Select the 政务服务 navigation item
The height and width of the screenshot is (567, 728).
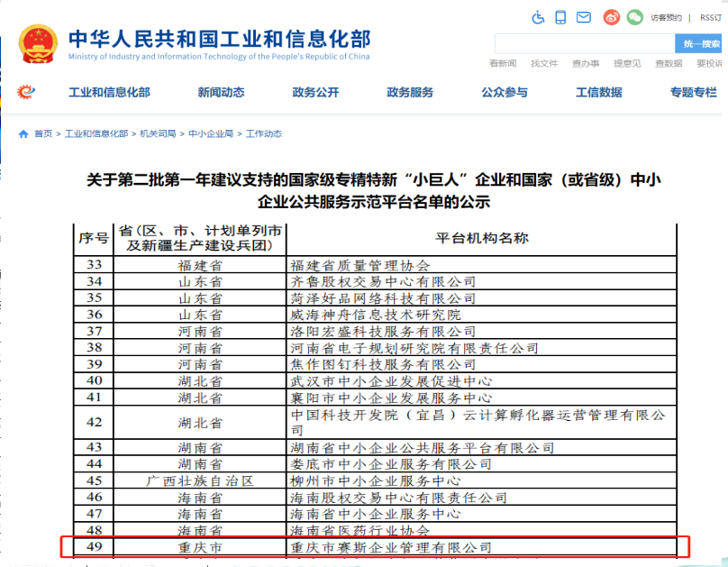coord(410,92)
